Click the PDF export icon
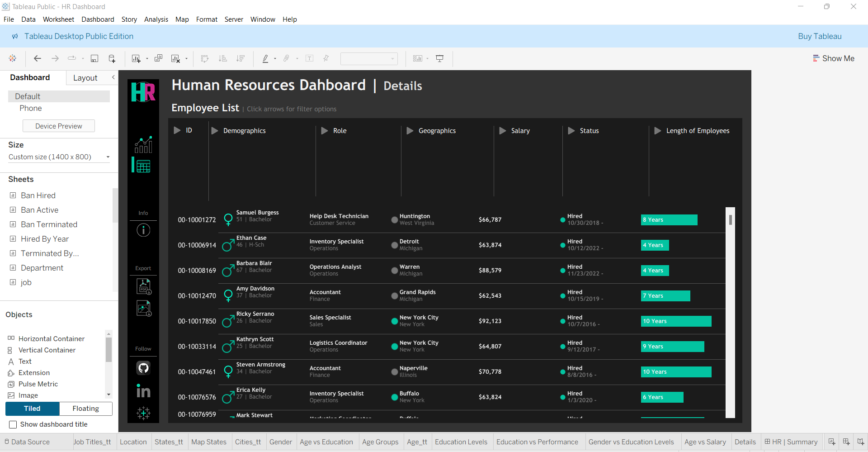The image size is (868, 452). 144,286
